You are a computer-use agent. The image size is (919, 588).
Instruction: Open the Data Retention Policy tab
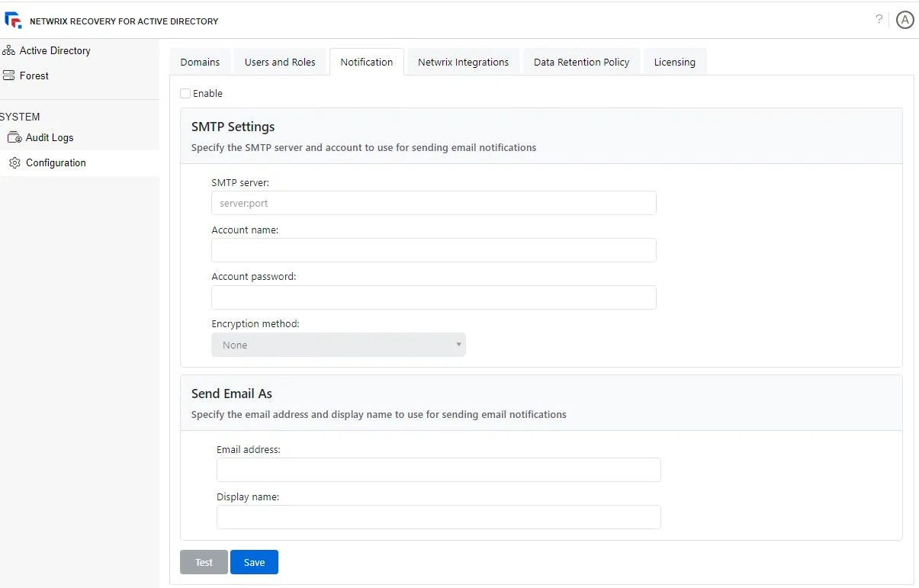(x=581, y=62)
